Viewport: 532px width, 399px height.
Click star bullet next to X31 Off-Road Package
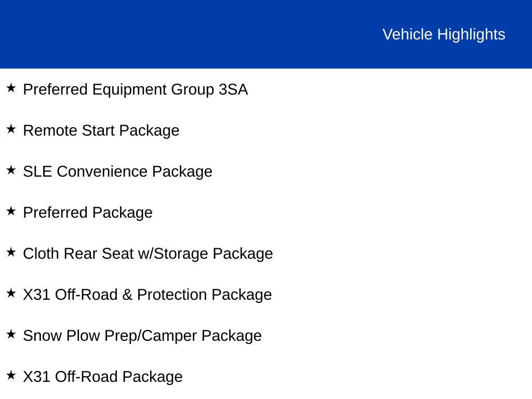click(x=11, y=375)
